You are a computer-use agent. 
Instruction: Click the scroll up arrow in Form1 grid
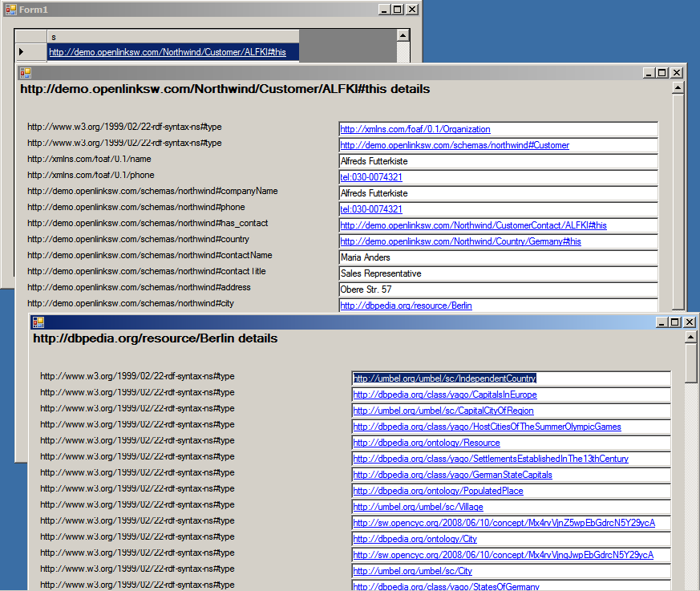point(403,35)
